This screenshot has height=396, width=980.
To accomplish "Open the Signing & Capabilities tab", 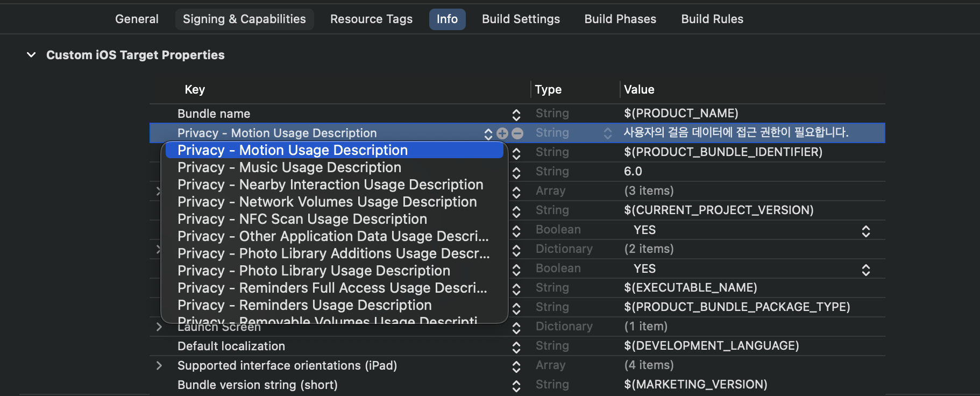I will pyautogui.click(x=244, y=19).
